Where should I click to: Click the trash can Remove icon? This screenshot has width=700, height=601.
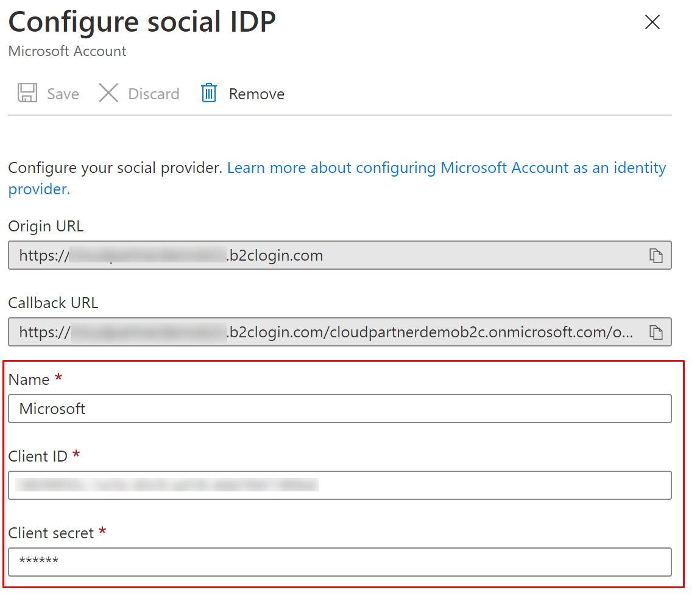(x=209, y=93)
